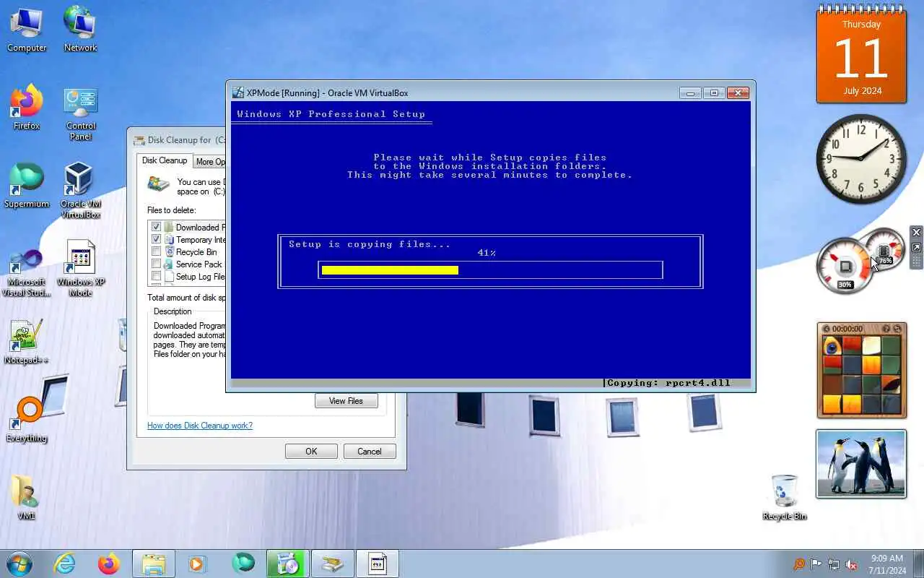Open the Network desktop icon
This screenshot has height=578, width=924.
pyautogui.click(x=80, y=29)
